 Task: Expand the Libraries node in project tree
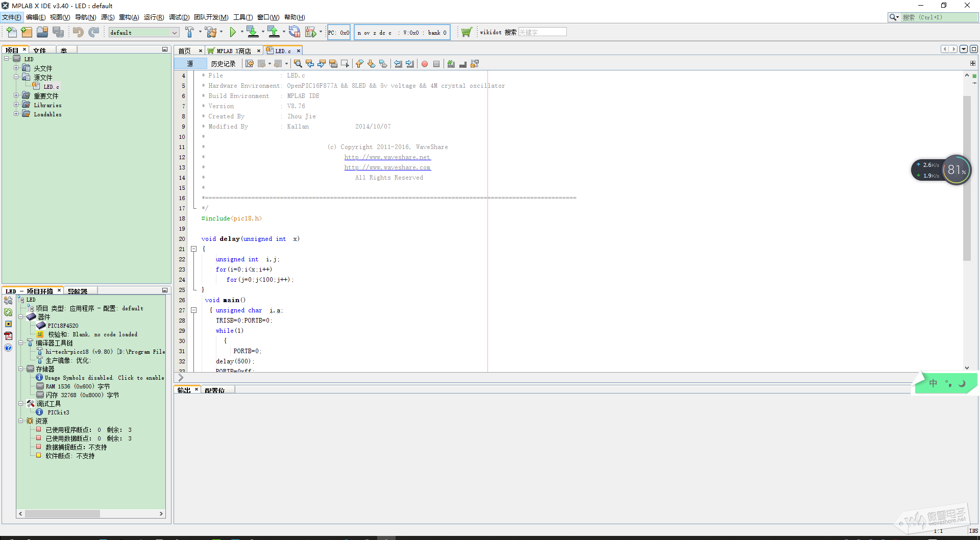coord(16,105)
